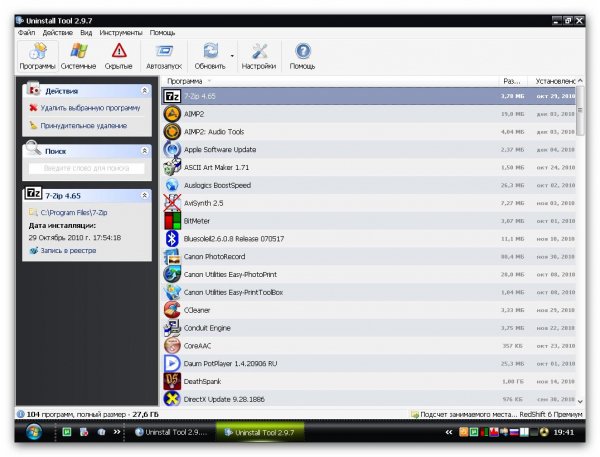Collapse the Поиск panel
600x457 pixels.
pos(145,151)
